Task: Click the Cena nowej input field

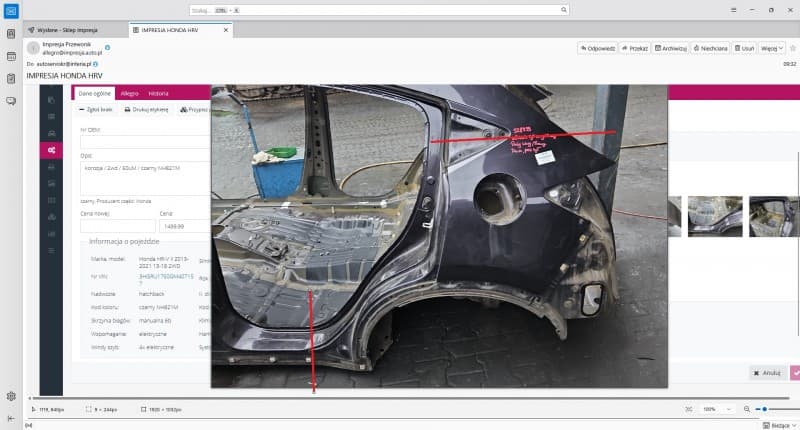Action: pos(118,226)
